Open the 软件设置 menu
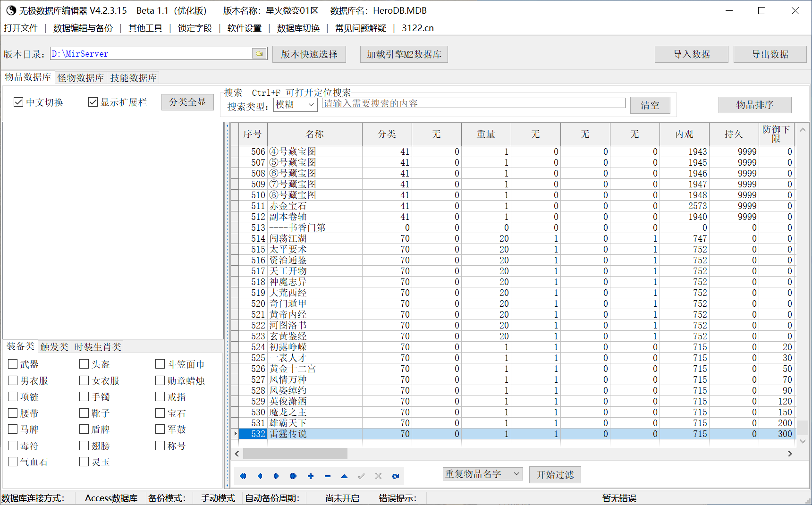The image size is (812, 505). coord(245,28)
